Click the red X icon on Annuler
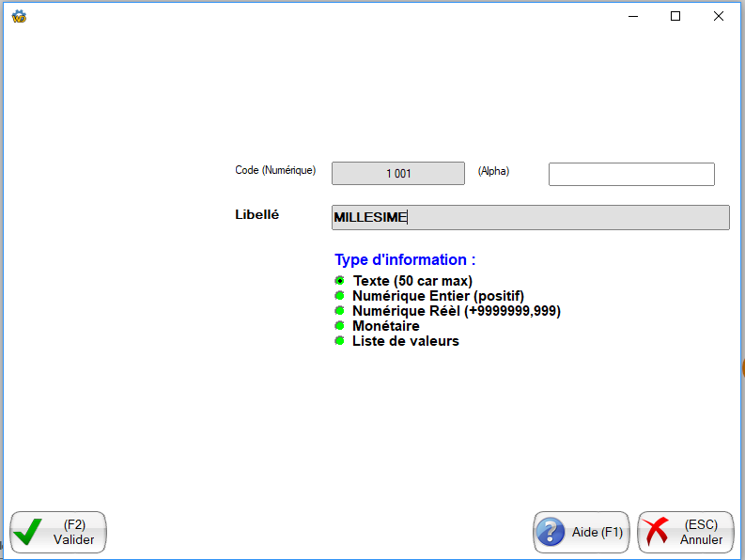This screenshot has width=745, height=560. click(x=657, y=533)
